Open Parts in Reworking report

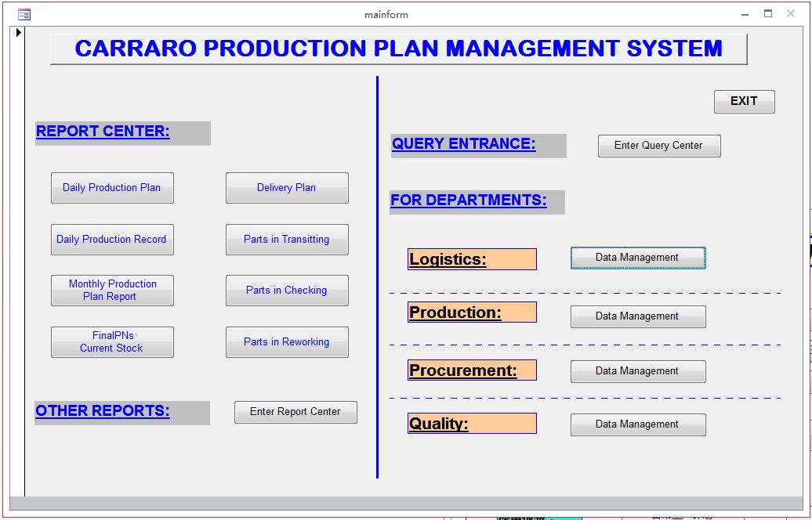[287, 342]
